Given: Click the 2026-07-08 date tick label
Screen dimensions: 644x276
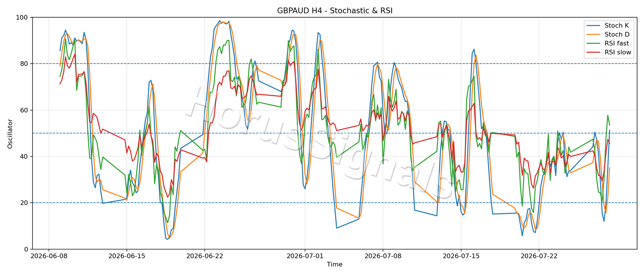Looking at the screenshot, I should (x=383, y=255).
